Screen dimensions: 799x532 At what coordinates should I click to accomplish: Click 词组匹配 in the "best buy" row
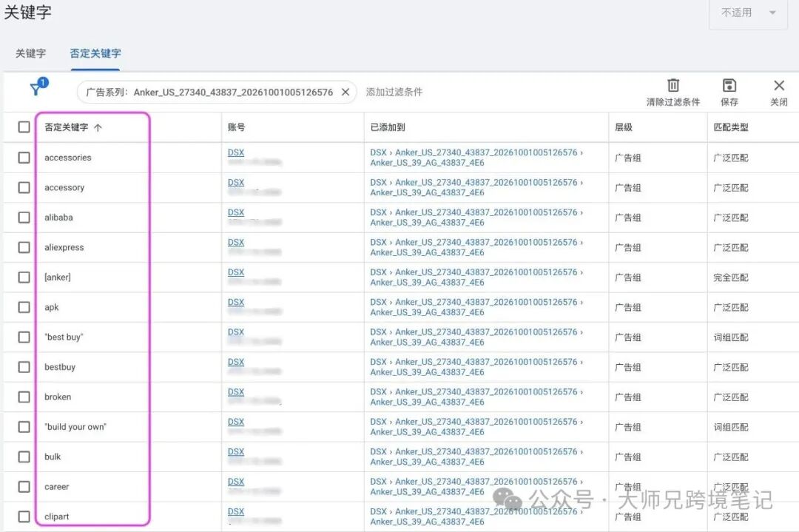pos(731,337)
